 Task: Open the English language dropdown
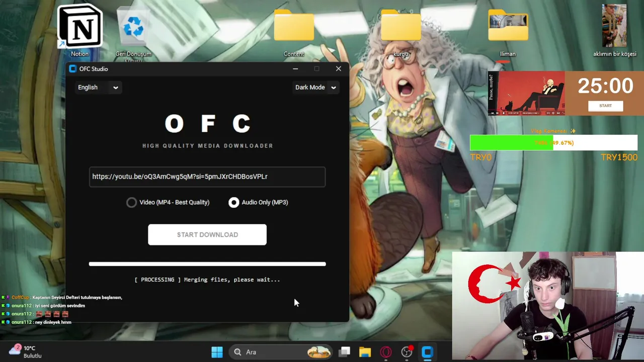(98, 87)
